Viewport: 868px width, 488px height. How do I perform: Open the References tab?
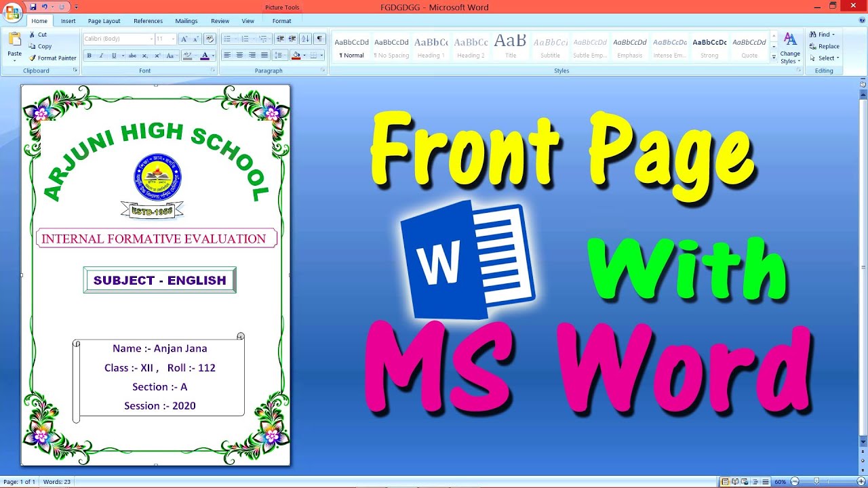tap(148, 21)
